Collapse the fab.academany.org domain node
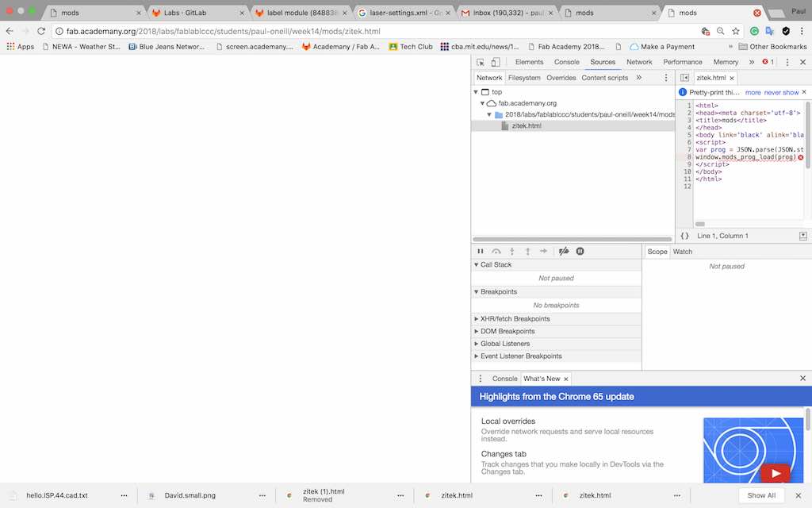This screenshot has height=508, width=812. coord(482,104)
